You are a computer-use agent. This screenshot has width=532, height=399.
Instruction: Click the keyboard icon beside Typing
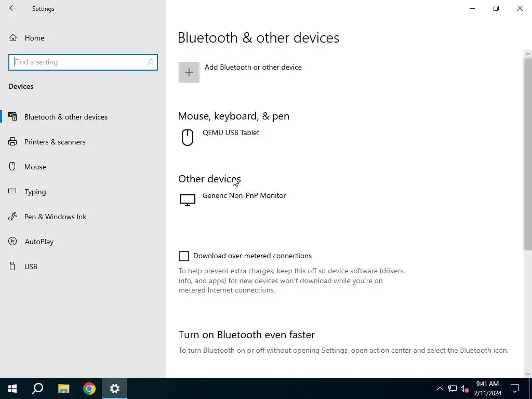pyautogui.click(x=12, y=191)
